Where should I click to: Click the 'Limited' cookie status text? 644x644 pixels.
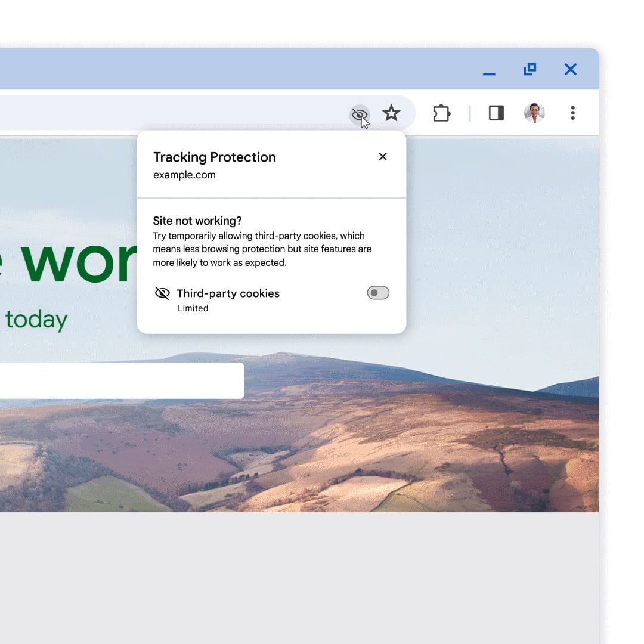193,308
